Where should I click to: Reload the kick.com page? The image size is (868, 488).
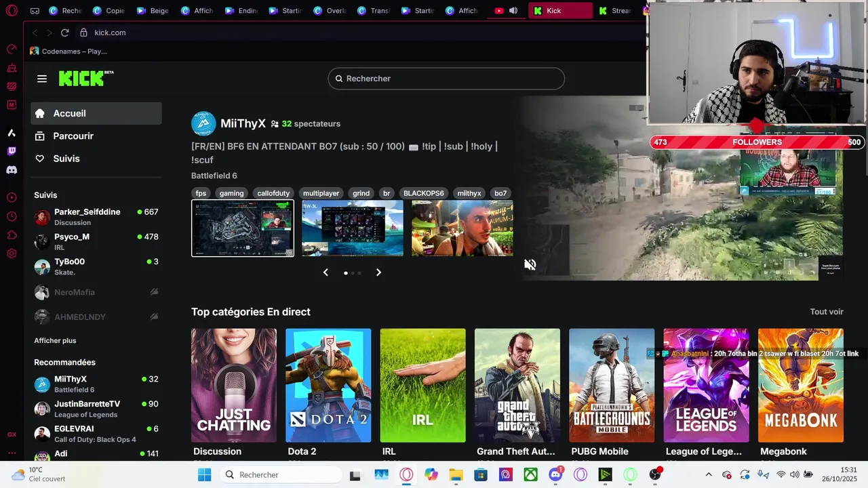(x=65, y=33)
